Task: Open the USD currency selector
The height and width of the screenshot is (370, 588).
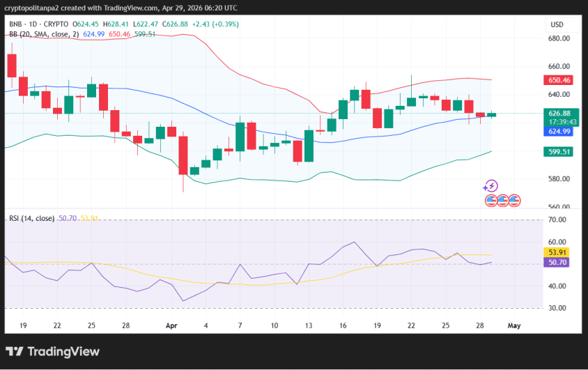Action: pyautogui.click(x=557, y=24)
